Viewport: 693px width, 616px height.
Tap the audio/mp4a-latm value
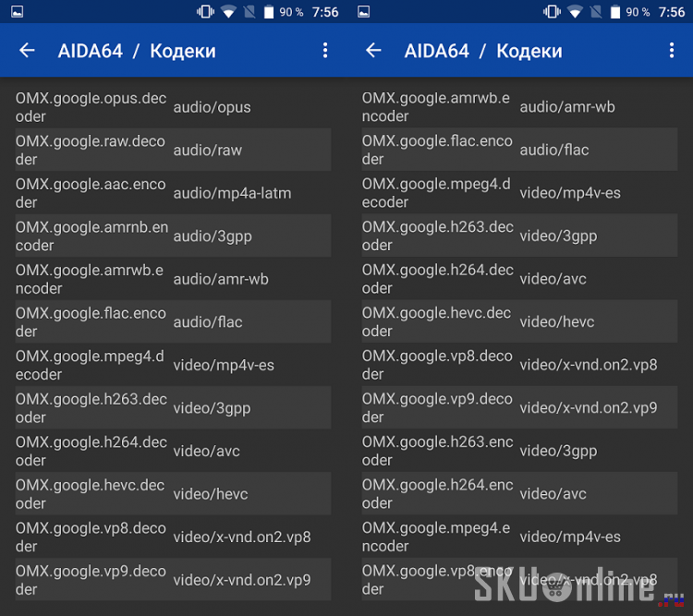point(233,193)
